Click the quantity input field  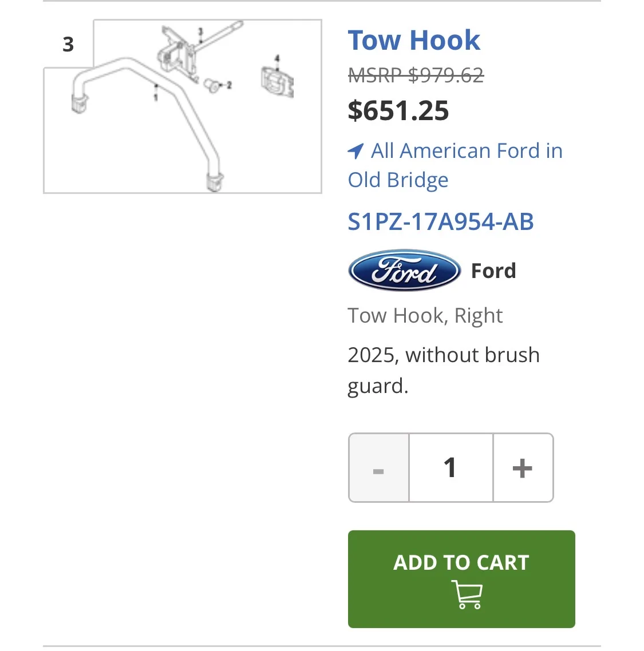pos(451,468)
